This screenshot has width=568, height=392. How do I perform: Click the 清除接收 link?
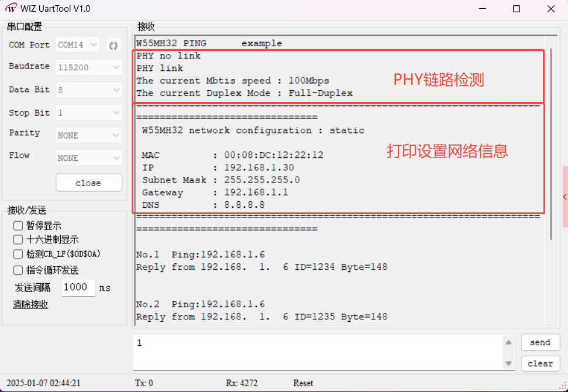[x=30, y=304]
